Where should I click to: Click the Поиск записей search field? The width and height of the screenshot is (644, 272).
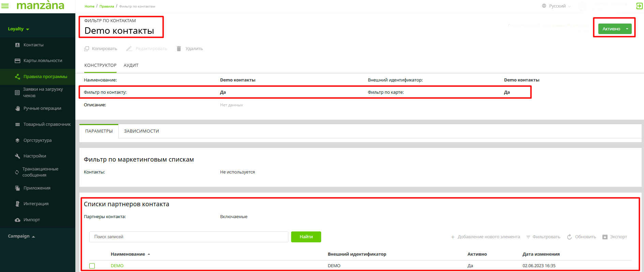pos(189,237)
